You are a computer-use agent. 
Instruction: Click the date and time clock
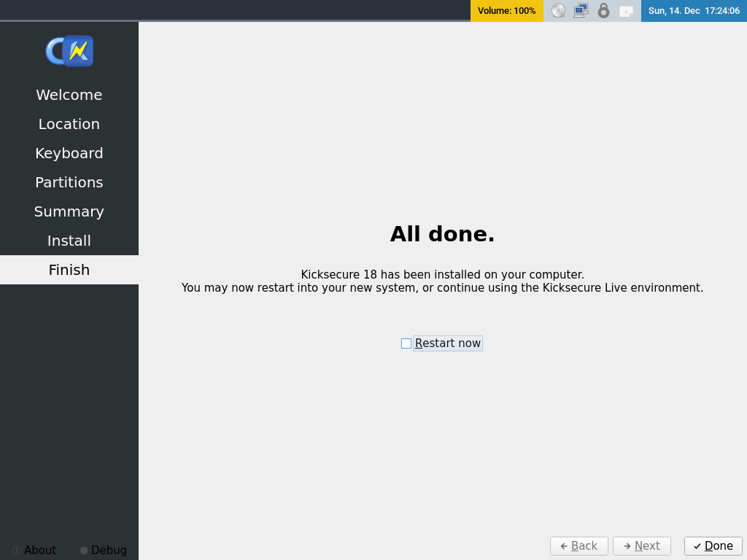694,11
